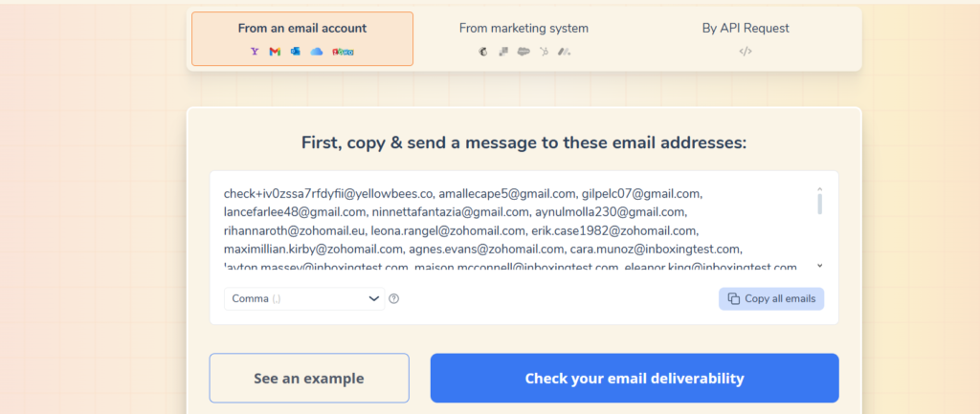Click the separator help question mark icon
980x414 pixels.
[393, 298]
